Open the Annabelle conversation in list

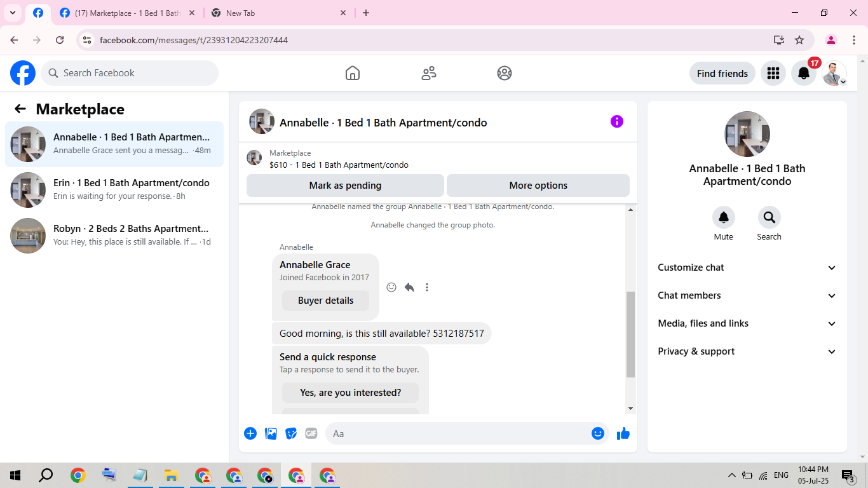point(114,144)
